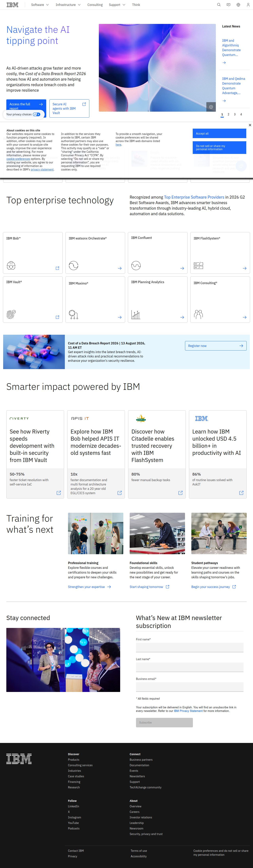
Task: Go to Latest News page 2
Action: pyautogui.click(x=228, y=115)
